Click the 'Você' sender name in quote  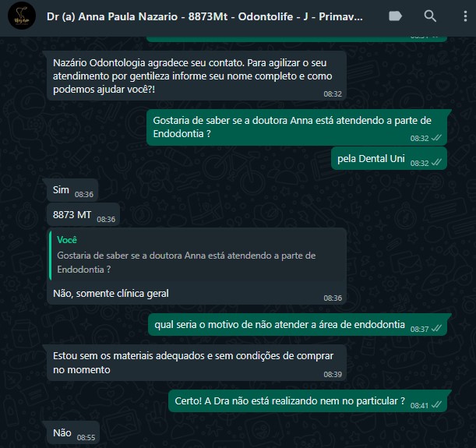67,240
